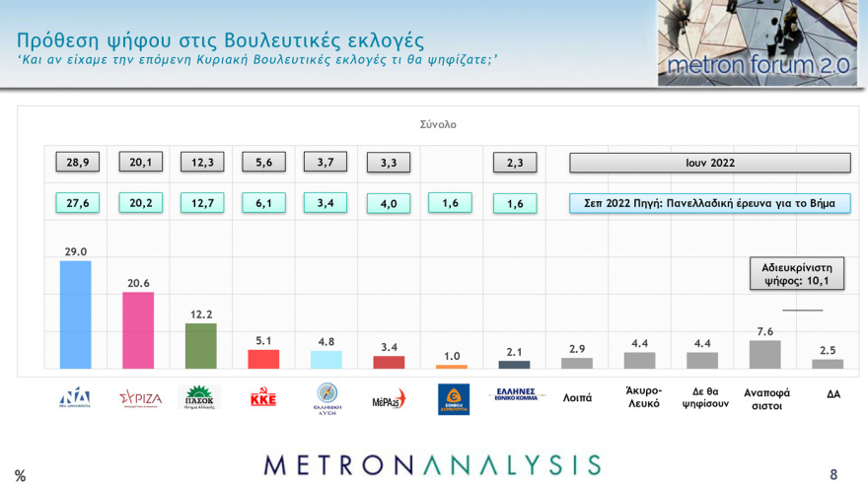
Task: Click the light blue 4.8 bar
Action: 326,360
